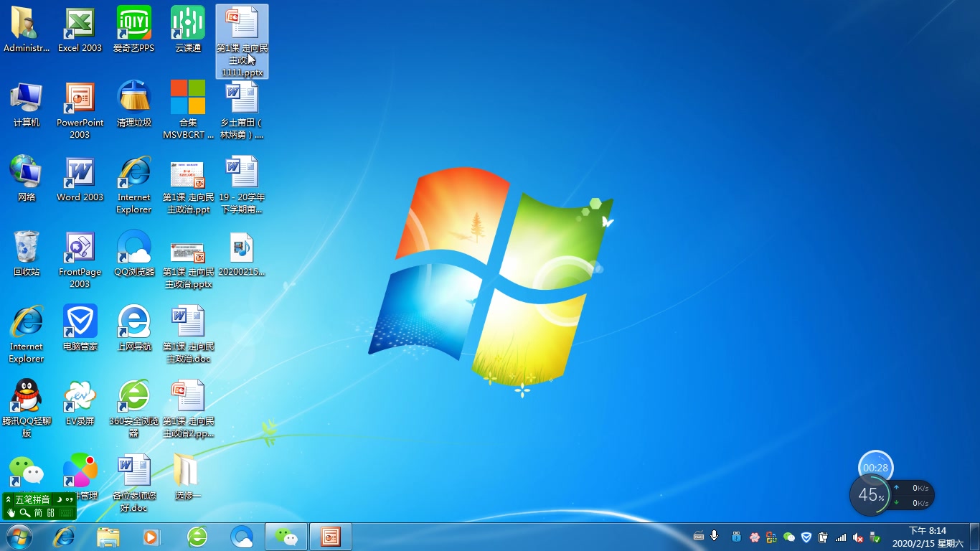The height and width of the screenshot is (551, 980).
Task: Click the magnifier icon in input bar
Action: (x=24, y=512)
